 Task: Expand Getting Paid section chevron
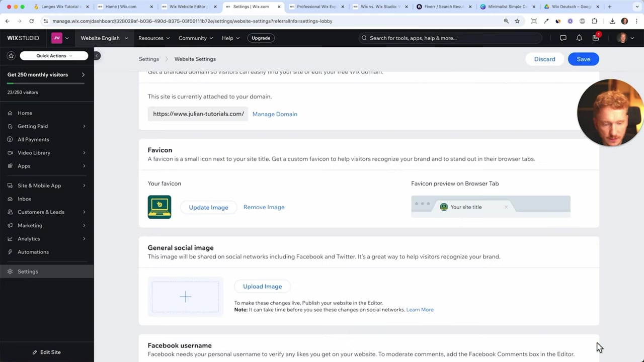pos(84,126)
